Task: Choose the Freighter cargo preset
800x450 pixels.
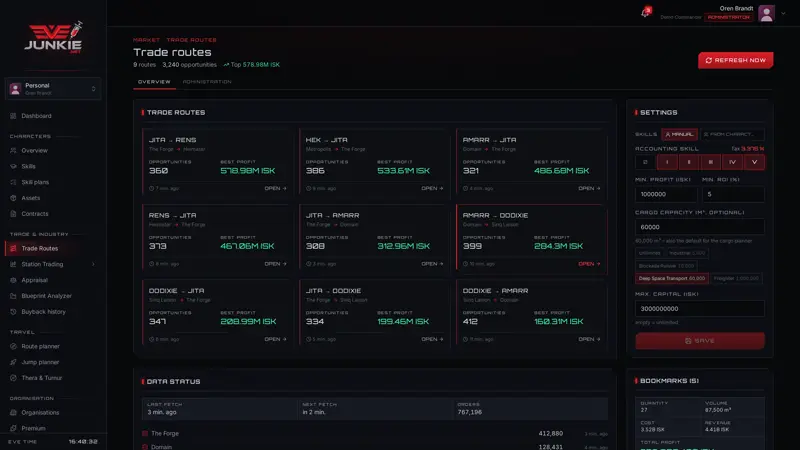Action: (736, 279)
